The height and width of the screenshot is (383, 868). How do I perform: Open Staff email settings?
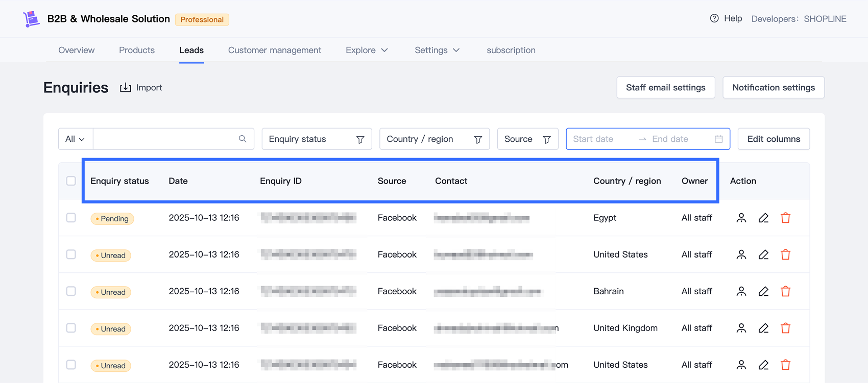[x=665, y=88]
